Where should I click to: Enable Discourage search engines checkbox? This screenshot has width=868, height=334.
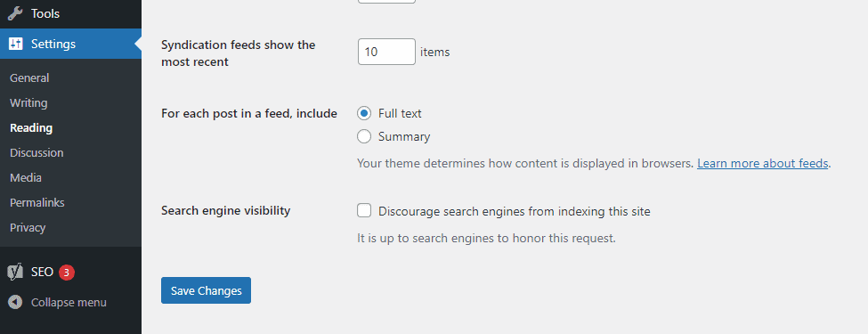coord(364,210)
